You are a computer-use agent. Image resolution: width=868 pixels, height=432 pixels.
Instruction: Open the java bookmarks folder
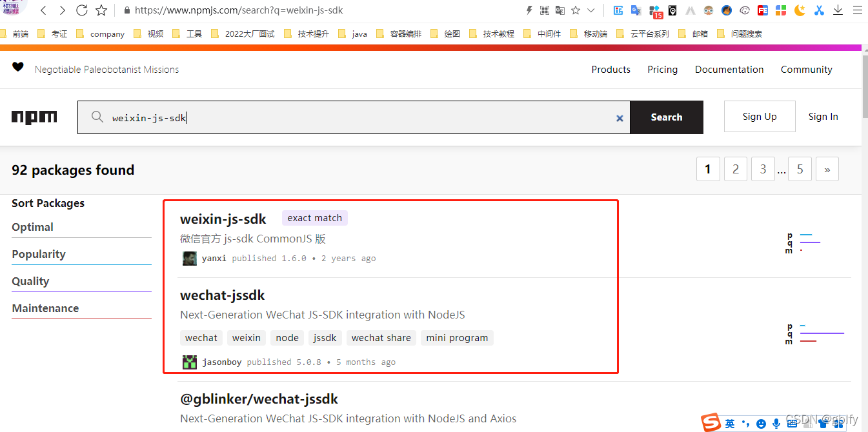coord(352,34)
